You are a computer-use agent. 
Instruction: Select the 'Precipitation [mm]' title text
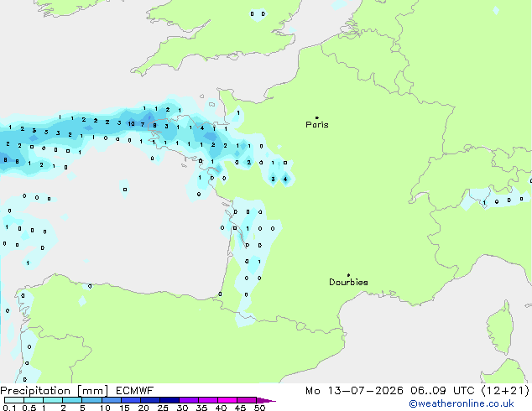[x=55, y=391]
